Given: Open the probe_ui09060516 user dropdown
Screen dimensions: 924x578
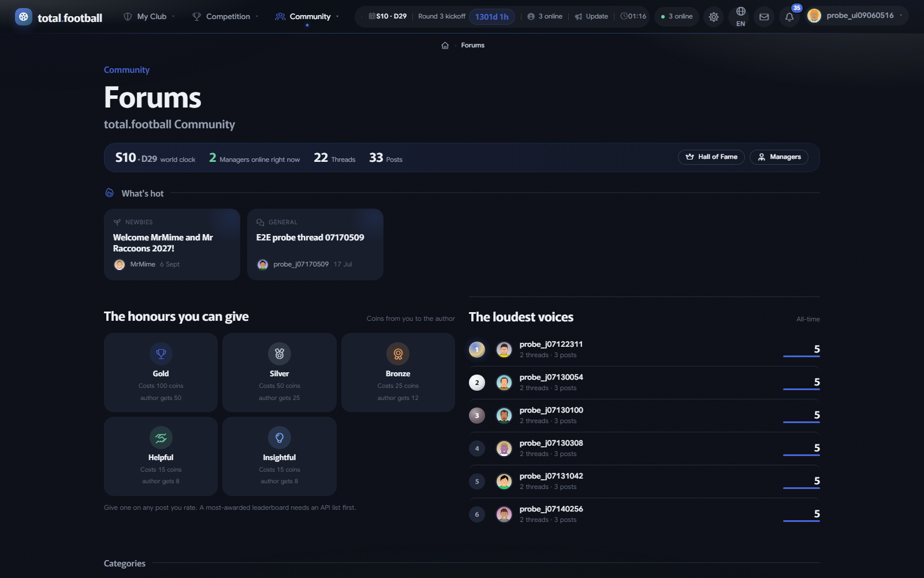Looking at the screenshot, I should (857, 16).
